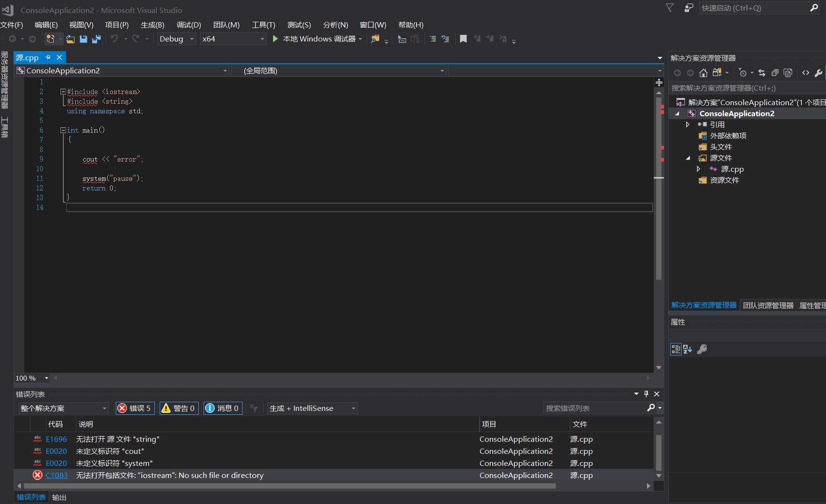Toggle pin on the 源.cpp tab
This screenshot has width=826, height=504.
pyautogui.click(x=48, y=57)
